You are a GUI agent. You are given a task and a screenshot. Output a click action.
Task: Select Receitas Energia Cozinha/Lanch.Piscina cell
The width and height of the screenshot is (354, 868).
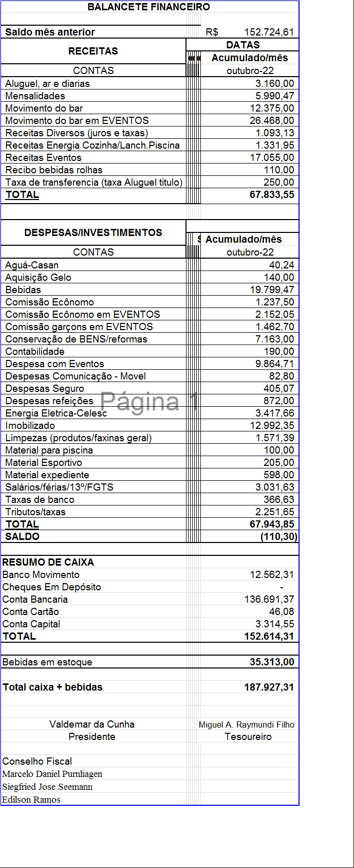pos(92,145)
